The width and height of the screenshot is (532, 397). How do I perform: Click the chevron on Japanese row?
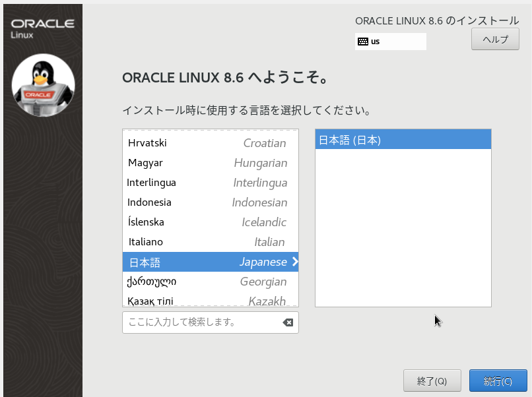(295, 261)
